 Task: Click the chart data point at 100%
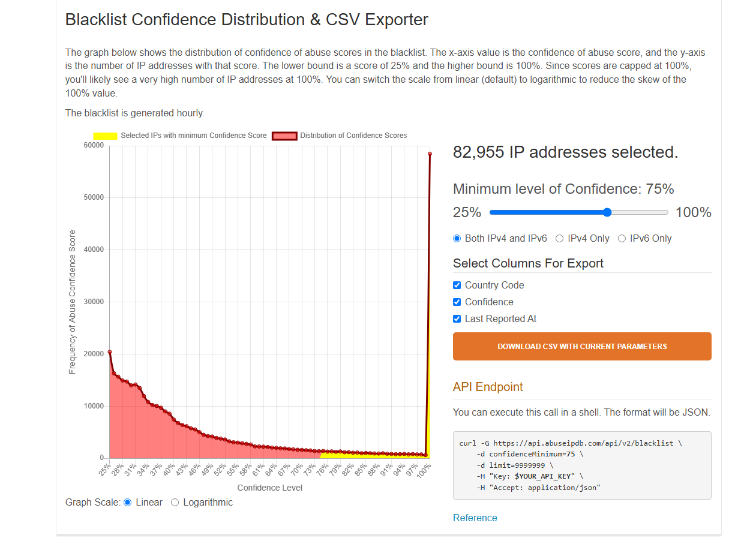(x=430, y=154)
